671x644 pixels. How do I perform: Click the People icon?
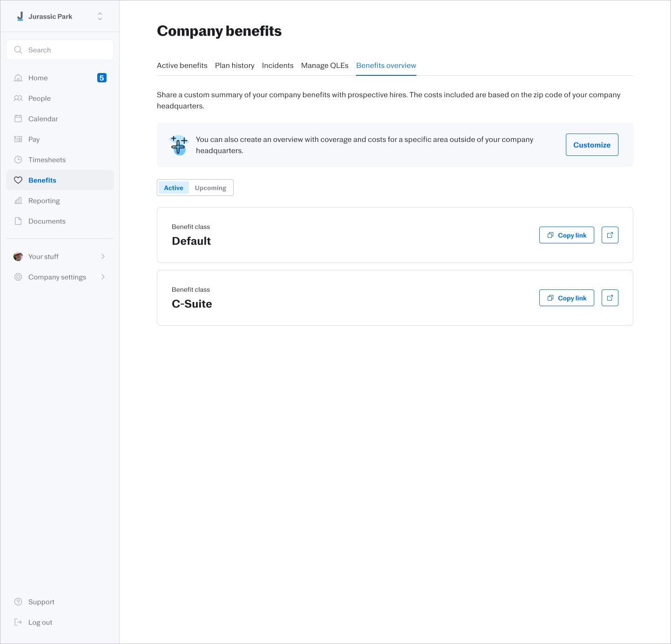[x=18, y=98]
